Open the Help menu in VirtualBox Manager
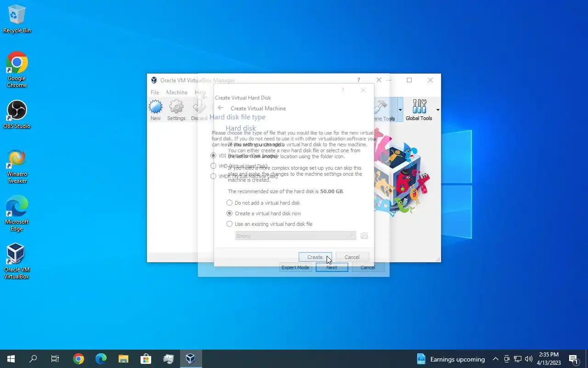 pyautogui.click(x=200, y=92)
